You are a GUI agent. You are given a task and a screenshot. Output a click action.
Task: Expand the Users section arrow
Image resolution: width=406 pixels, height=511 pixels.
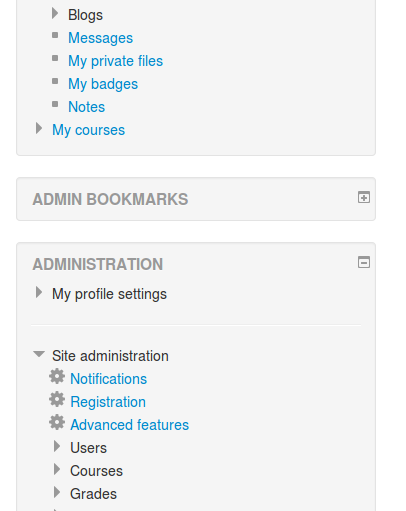(57, 446)
